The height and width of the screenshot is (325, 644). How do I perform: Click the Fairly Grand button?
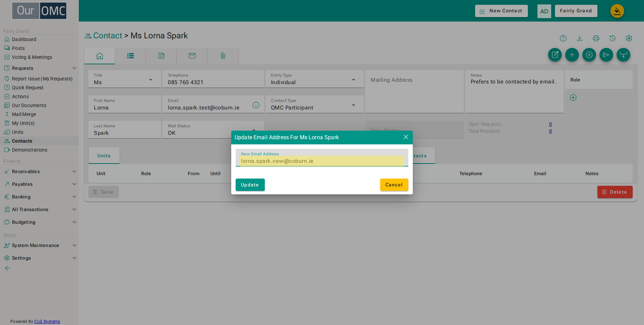pyautogui.click(x=576, y=11)
